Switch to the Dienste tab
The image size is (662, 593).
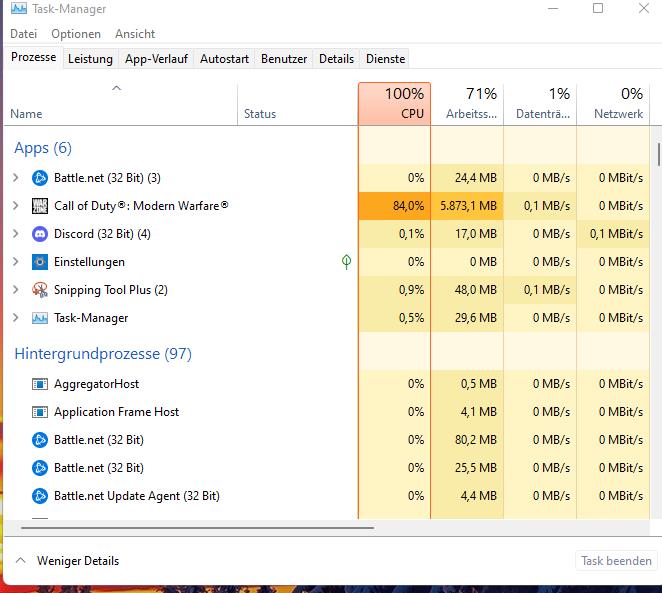385,59
